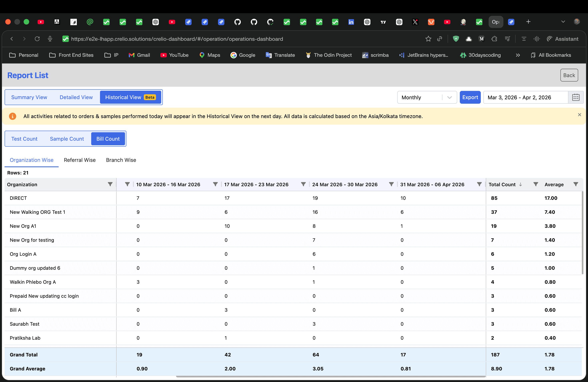Click the cloud extension icon
Image resolution: width=588 pixels, height=382 pixels.
[469, 39]
